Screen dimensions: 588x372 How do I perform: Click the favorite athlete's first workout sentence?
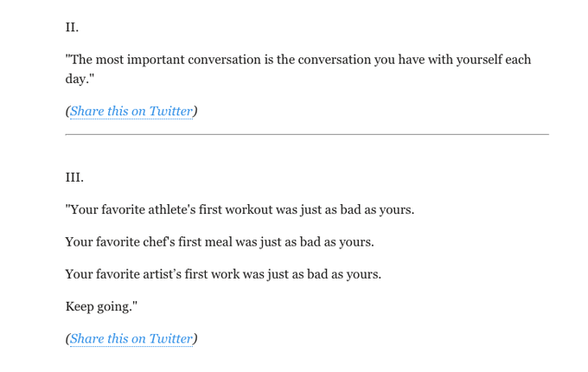[240, 209]
